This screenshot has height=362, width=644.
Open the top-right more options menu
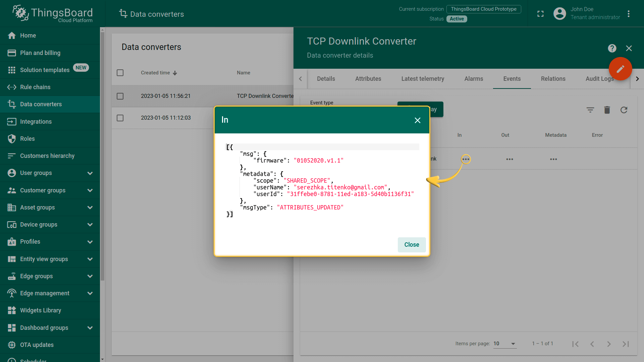coord(629,13)
